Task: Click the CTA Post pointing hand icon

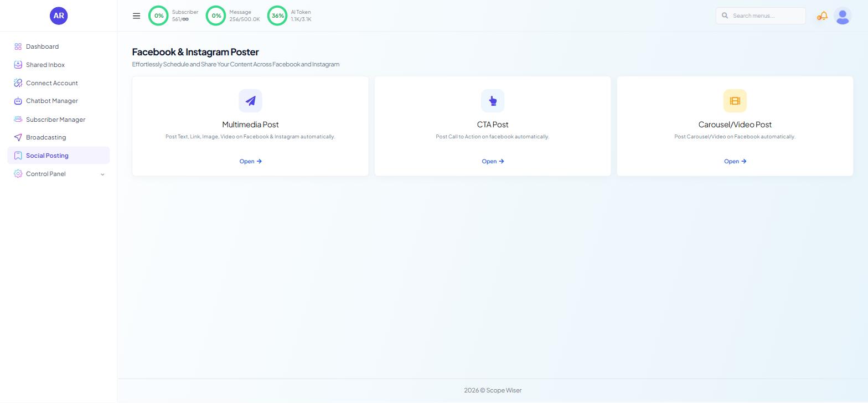Action: pos(493,101)
